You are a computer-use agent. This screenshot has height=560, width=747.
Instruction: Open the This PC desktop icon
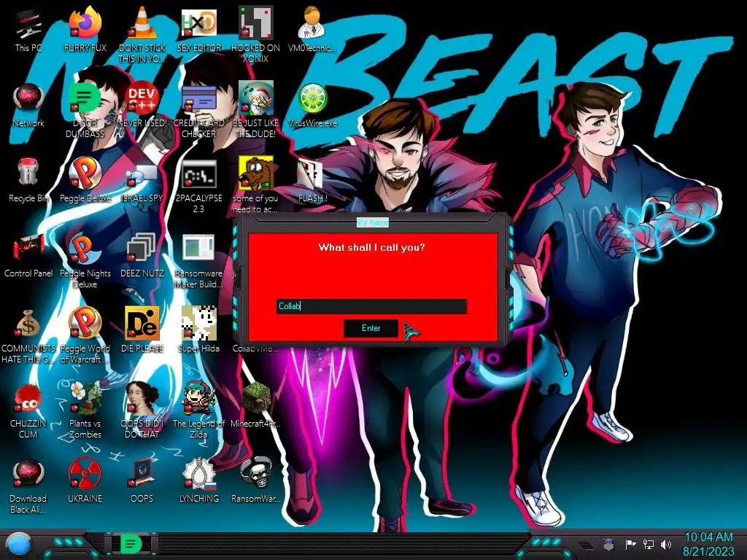(x=28, y=24)
